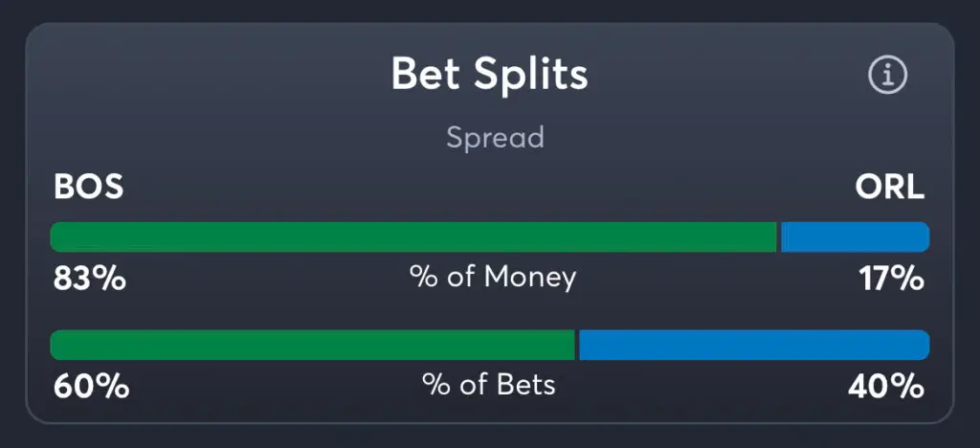
Task: Click the 40% bets value
Action: coord(886,387)
